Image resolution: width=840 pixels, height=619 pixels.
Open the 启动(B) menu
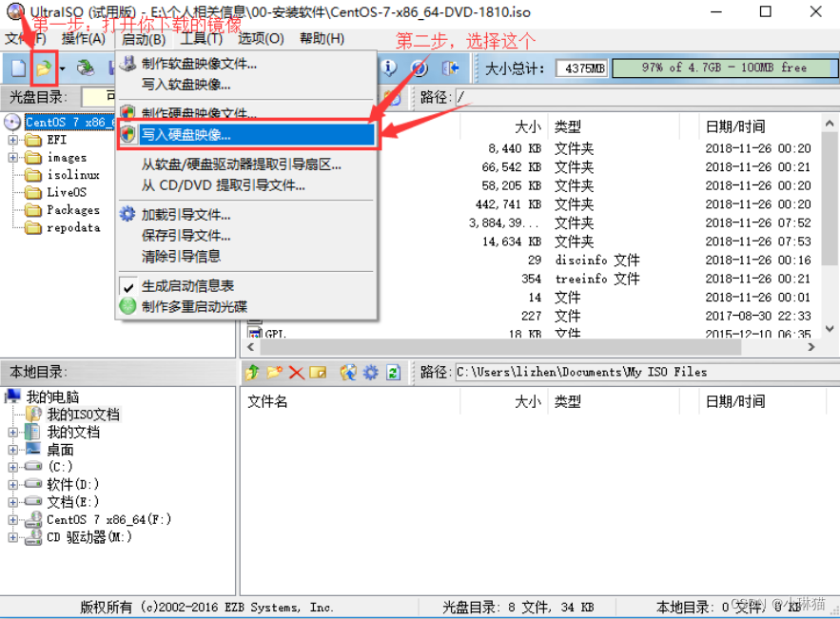[x=143, y=39]
